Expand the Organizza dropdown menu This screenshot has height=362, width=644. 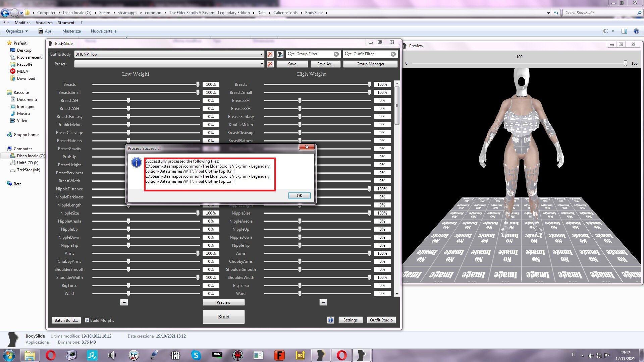17,31
